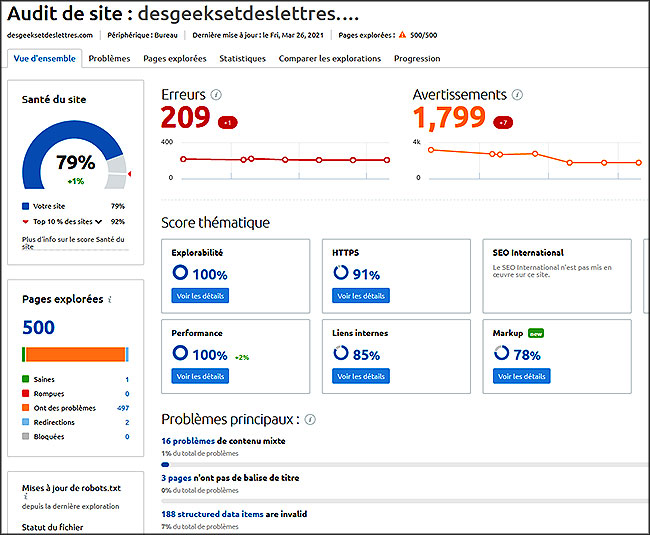Click the Markup circular score icon
The width and height of the screenshot is (650, 535).
(x=501, y=353)
